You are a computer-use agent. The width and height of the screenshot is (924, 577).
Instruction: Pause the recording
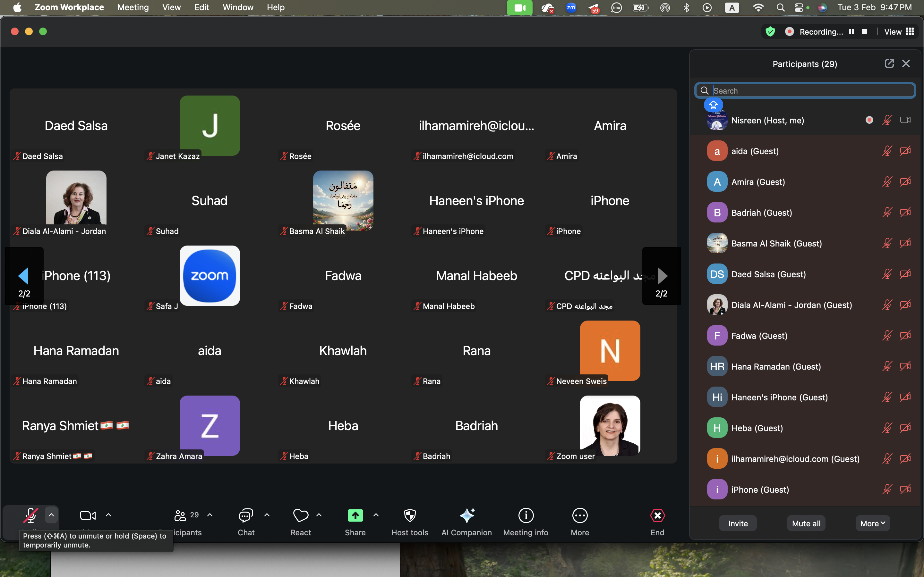pyautogui.click(x=851, y=32)
